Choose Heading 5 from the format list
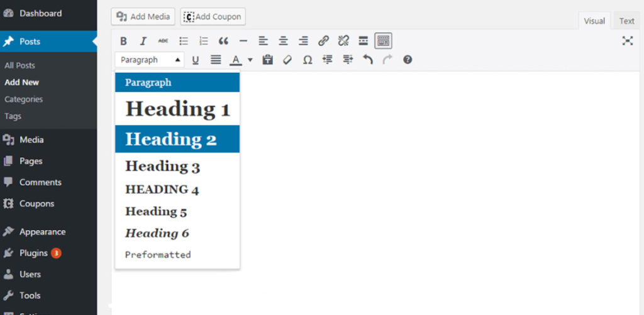This screenshot has height=315, width=644. (177, 211)
